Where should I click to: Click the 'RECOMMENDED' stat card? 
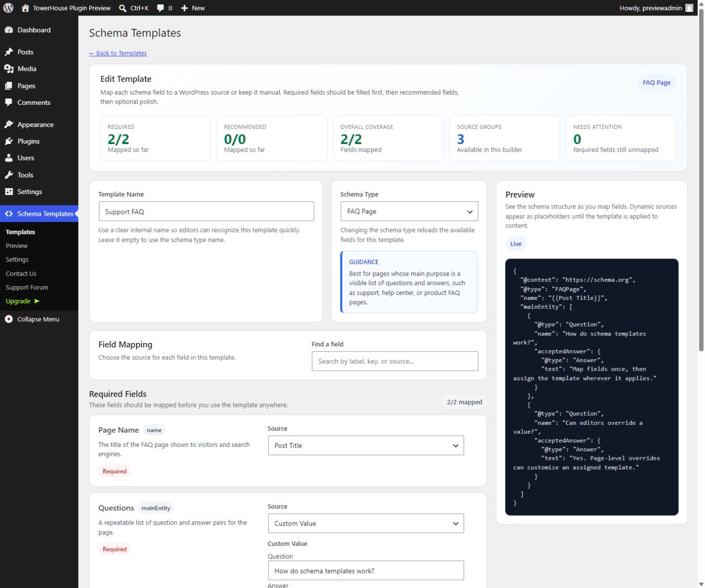click(x=272, y=138)
